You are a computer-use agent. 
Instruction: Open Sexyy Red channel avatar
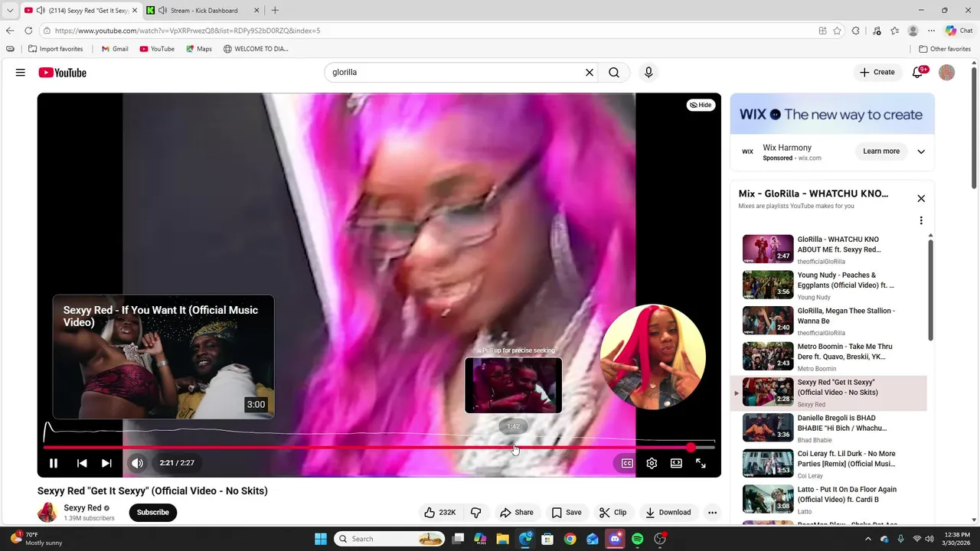coord(47,512)
